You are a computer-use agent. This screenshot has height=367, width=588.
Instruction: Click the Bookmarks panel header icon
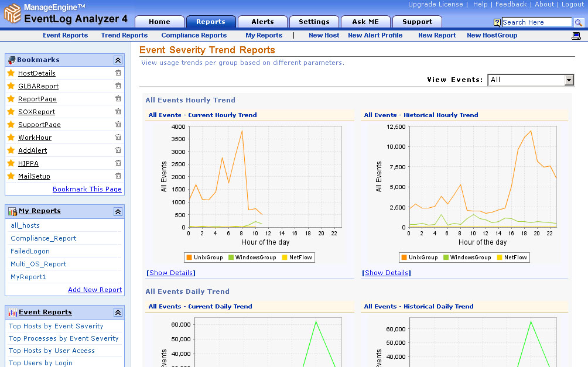[x=12, y=60]
